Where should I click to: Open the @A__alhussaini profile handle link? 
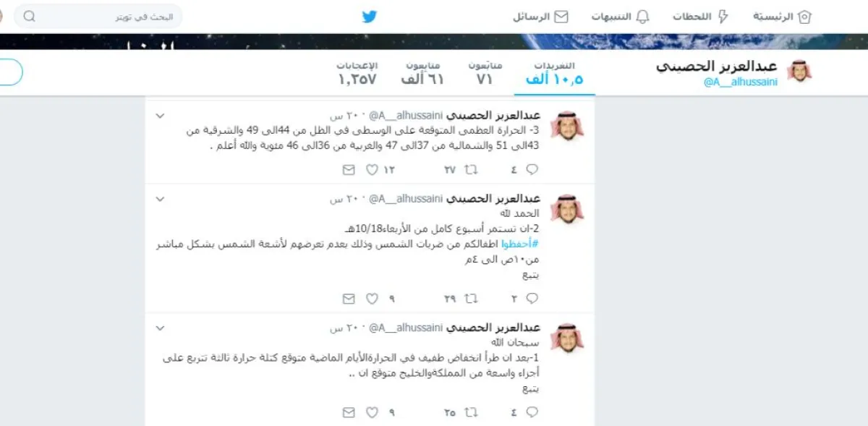741,82
